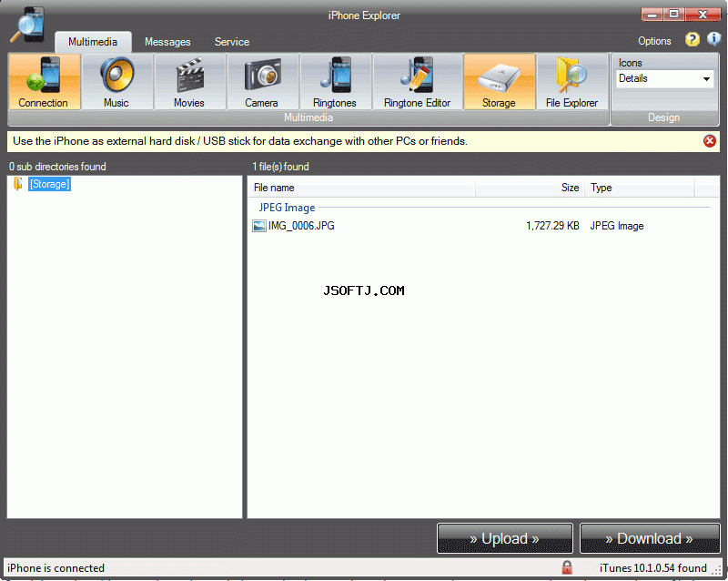Screen dimensions: 728x581
Task: Switch to the Service tab
Action: (x=232, y=42)
